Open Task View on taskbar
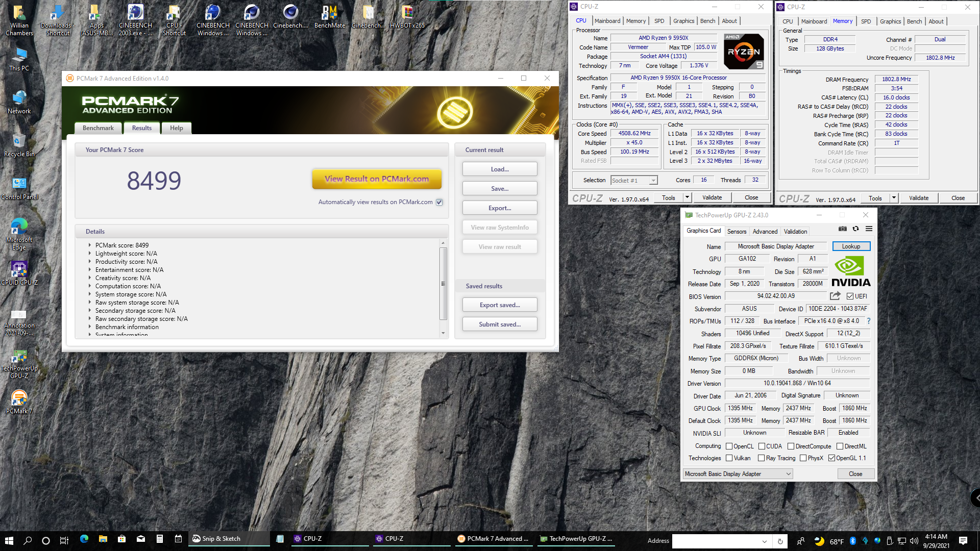 64,540
